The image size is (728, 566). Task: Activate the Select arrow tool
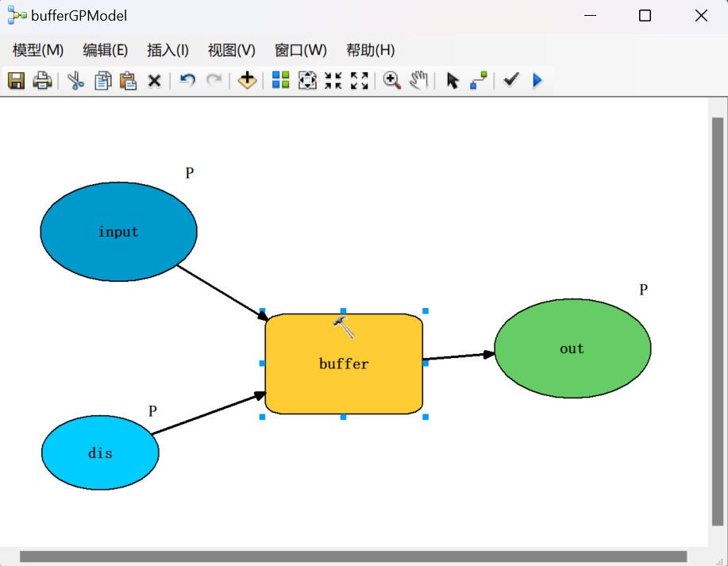coord(452,80)
